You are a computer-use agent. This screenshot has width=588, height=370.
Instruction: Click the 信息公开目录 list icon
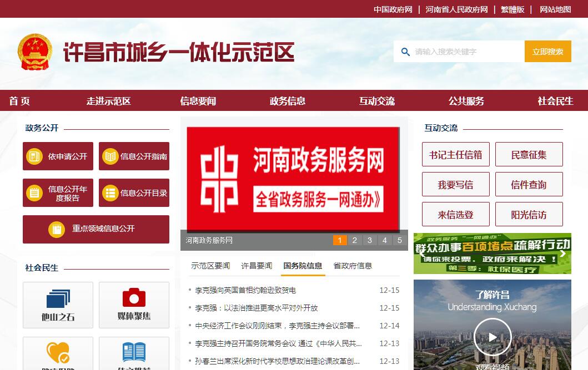click(x=110, y=193)
